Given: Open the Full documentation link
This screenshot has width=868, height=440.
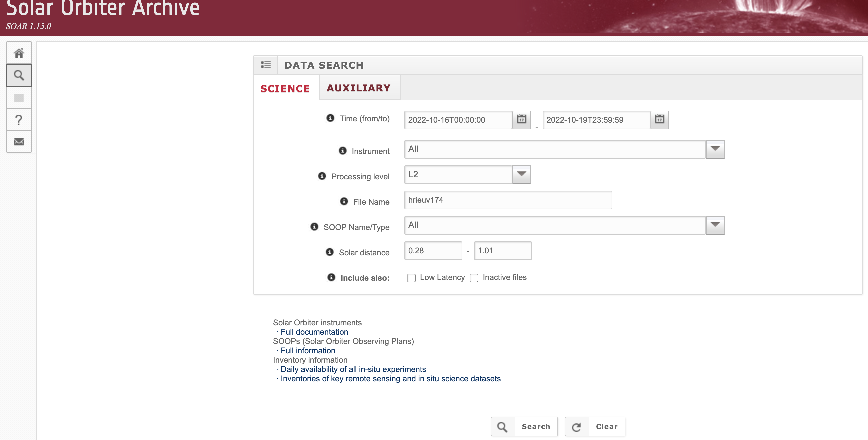Looking at the screenshot, I should [314, 332].
